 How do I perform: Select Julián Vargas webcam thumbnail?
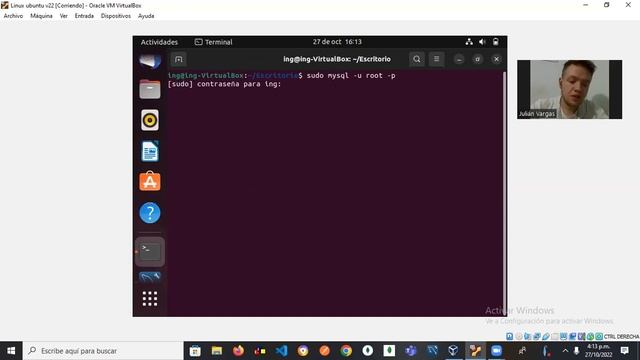pos(569,89)
